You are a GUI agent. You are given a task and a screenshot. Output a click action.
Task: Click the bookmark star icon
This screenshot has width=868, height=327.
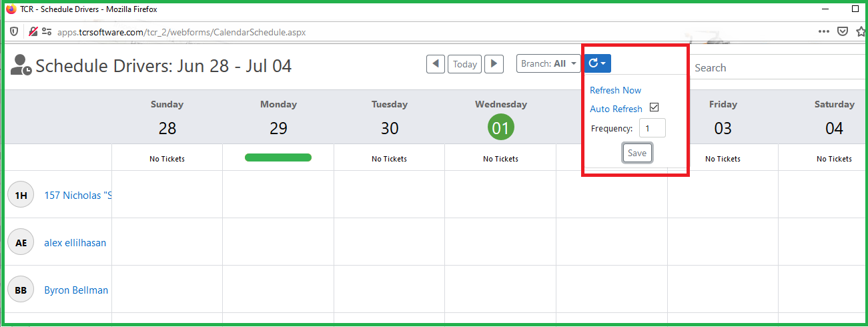[x=861, y=31]
